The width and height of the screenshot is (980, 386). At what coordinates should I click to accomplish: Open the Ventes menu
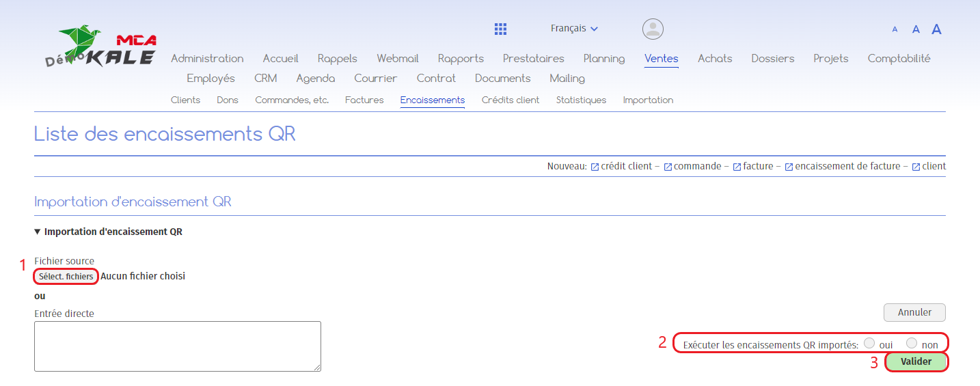click(662, 59)
